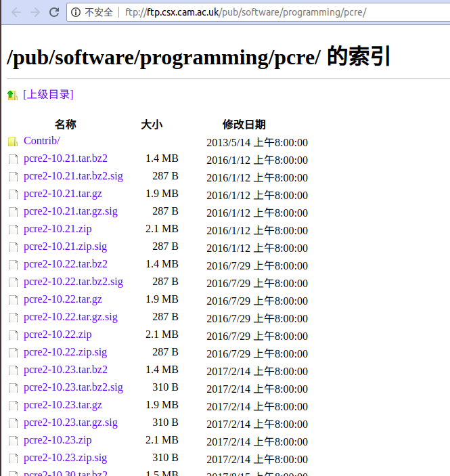Click the browser forward arrow

(x=35, y=12)
